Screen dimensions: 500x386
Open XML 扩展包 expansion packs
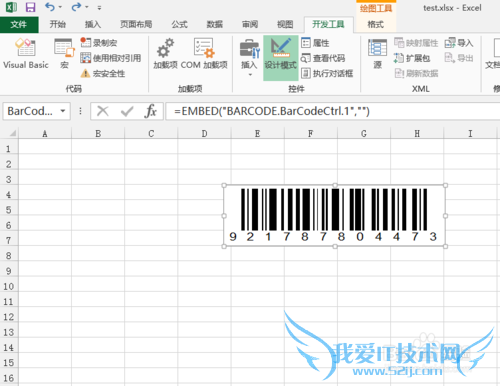412,58
